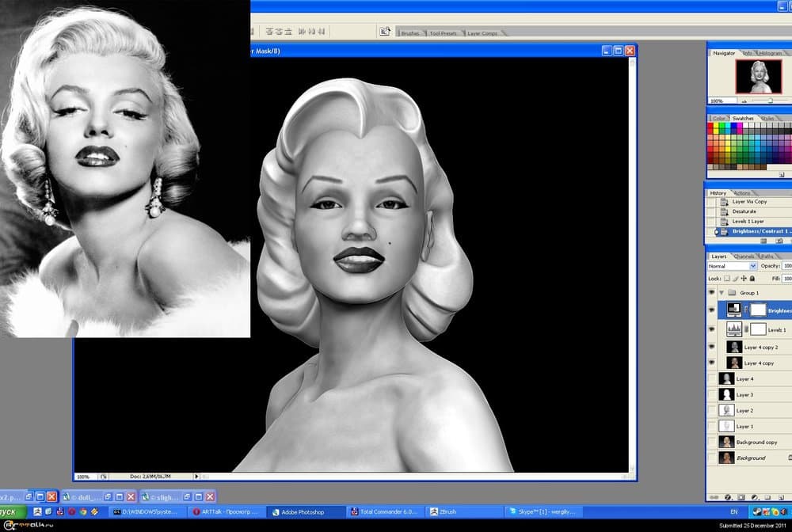Show the Layer 3 layer
This screenshot has width=792, height=532.
pos(712,394)
